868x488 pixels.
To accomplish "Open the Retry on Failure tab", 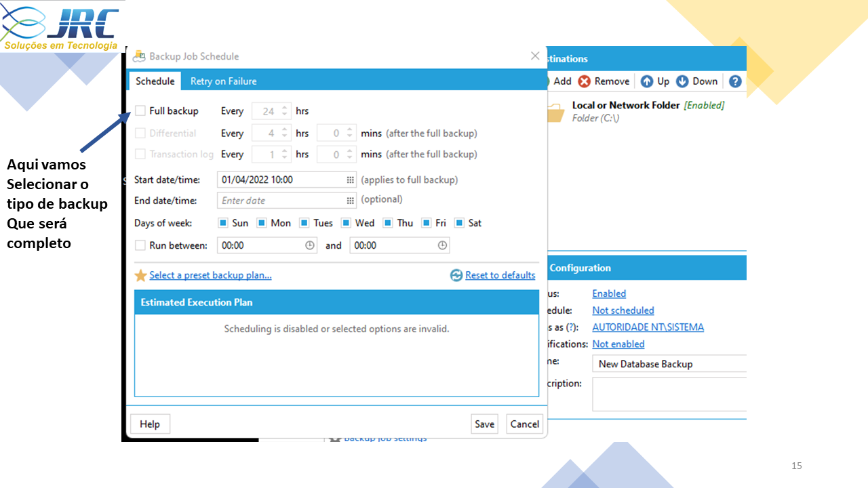I will [223, 81].
